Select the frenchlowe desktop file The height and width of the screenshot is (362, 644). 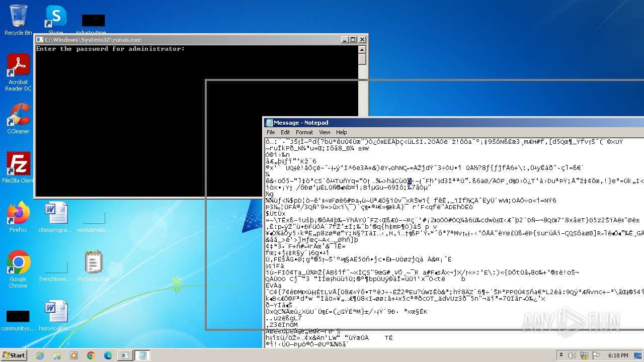click(55, 271)
